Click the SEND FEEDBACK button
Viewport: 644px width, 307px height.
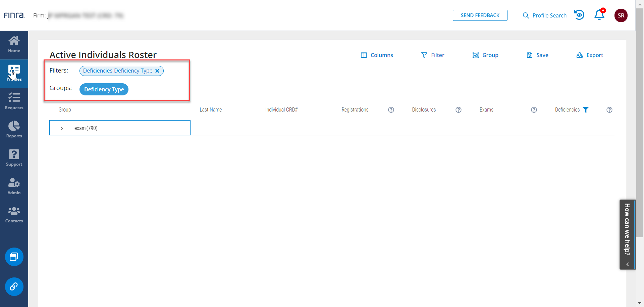point(480,15)
